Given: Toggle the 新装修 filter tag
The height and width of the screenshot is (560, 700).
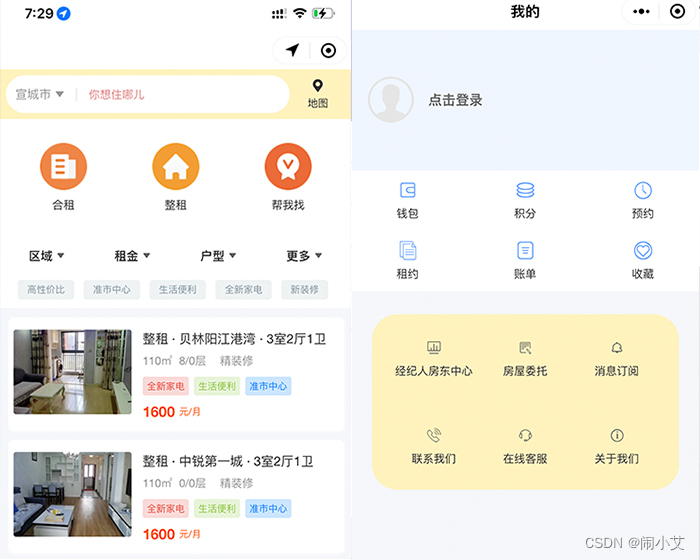Looking at the screenshot, I should (304, 290).
